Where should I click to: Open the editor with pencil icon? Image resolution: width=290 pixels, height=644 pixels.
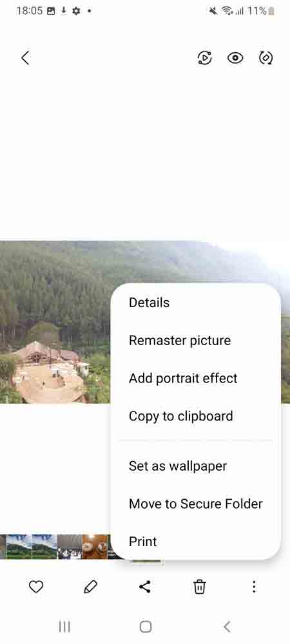coord(90,587)
